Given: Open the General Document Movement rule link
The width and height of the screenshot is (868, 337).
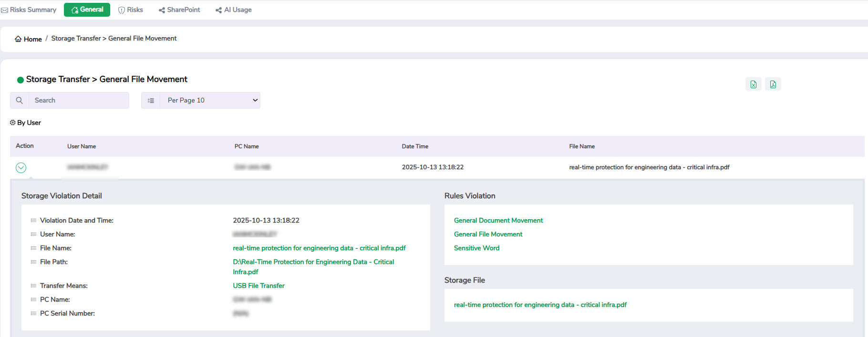Looking at the screenshot, I should [498, 220].
